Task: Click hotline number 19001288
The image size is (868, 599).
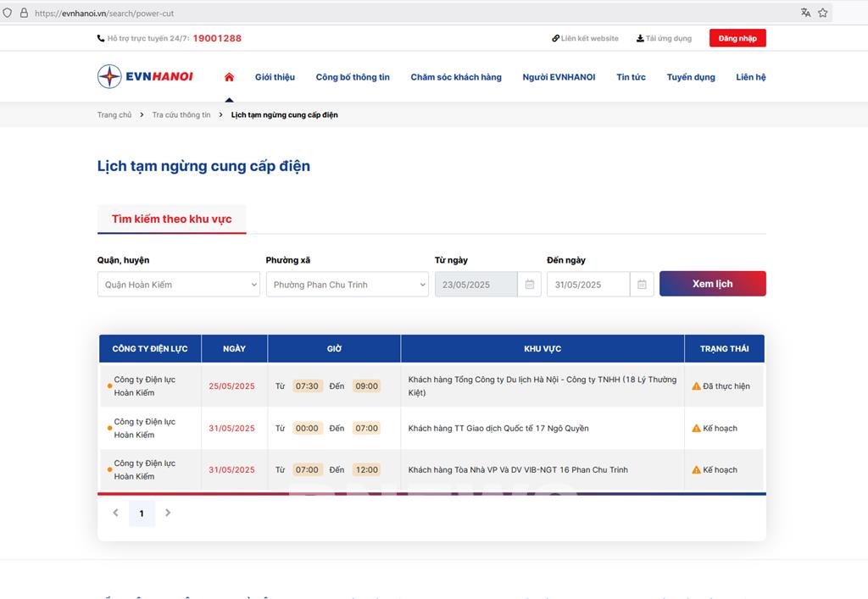Action: [217, 38]
